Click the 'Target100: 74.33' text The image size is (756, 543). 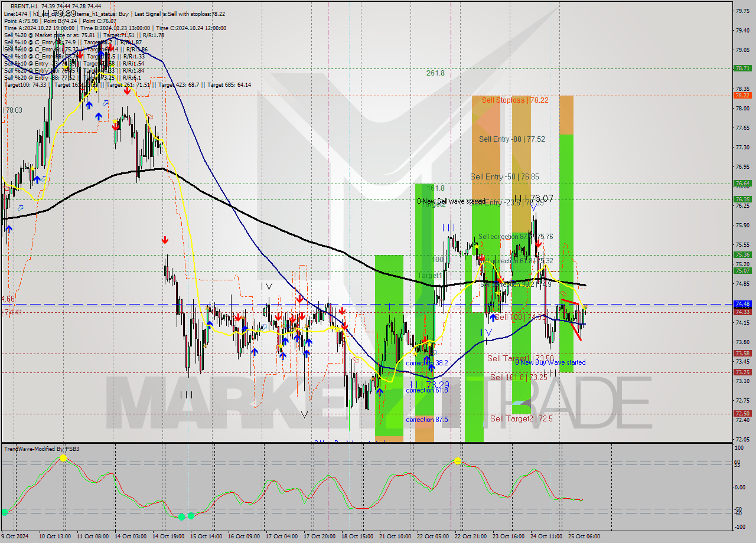pos(25,84)
